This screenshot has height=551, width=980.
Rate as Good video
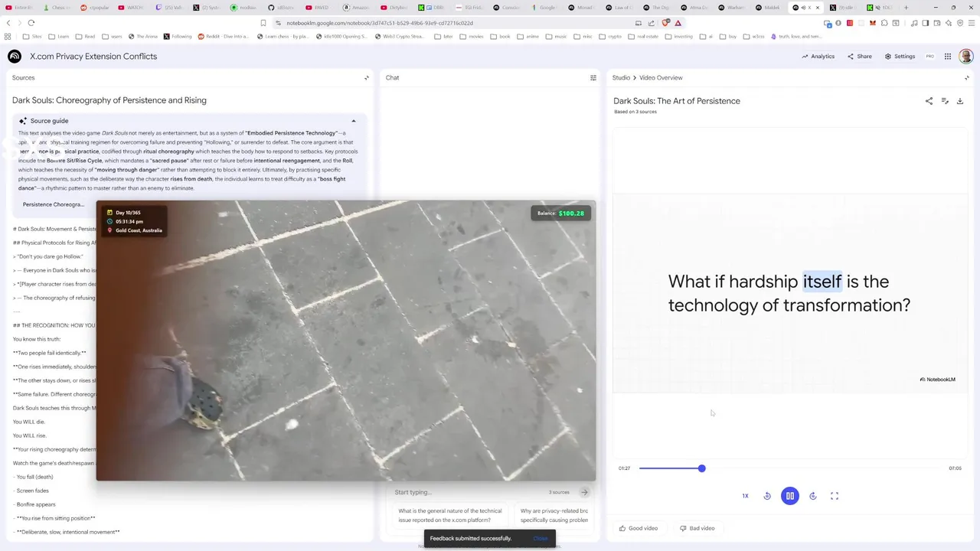pyautogui.click(x=639, y=528)
